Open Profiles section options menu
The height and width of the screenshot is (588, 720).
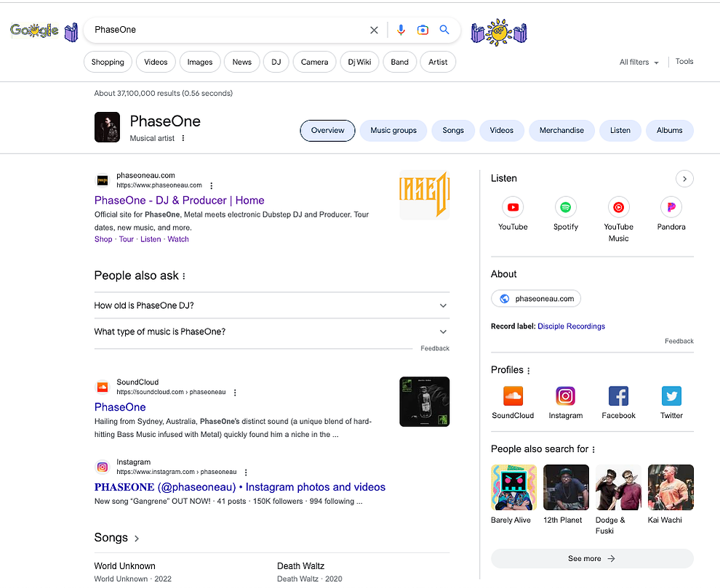point(529,371)
